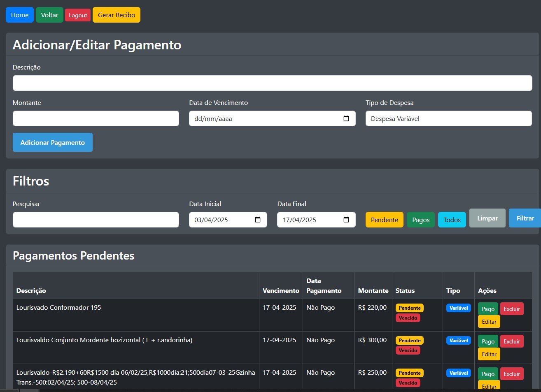Show only Pagos payments
541x392 pixels.
[x=420, y=220]
